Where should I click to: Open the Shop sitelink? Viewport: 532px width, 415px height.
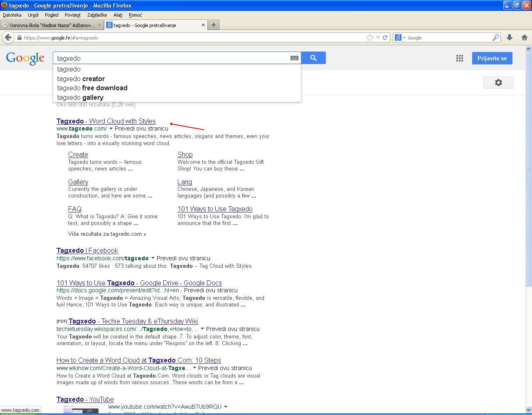pos(185,154)
